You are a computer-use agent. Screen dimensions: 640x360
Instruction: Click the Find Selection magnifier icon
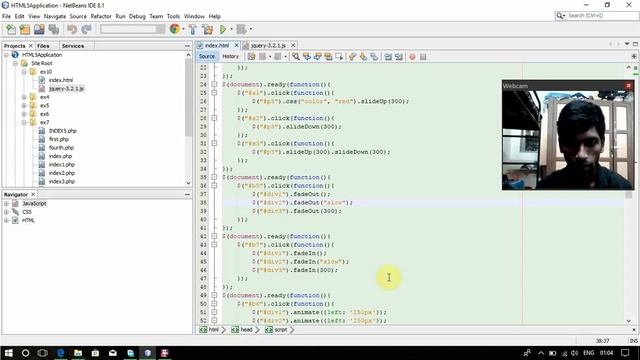(x=296, y=57)
